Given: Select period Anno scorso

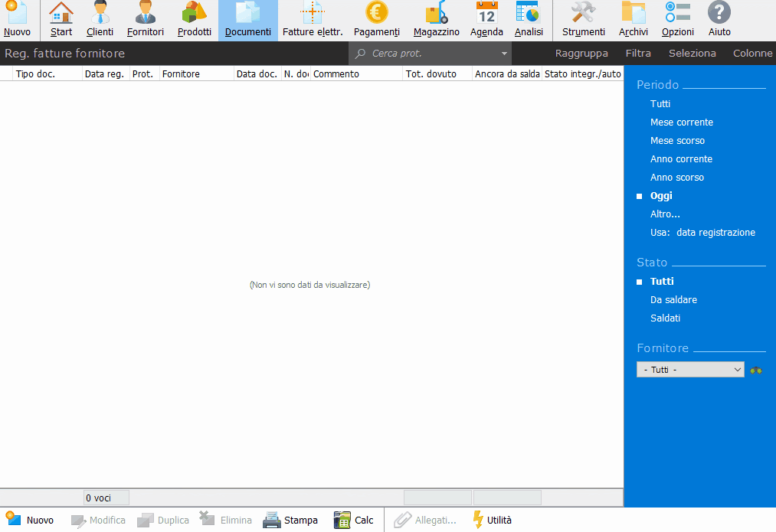Looking at the screenshot, I should click(676, 177).
